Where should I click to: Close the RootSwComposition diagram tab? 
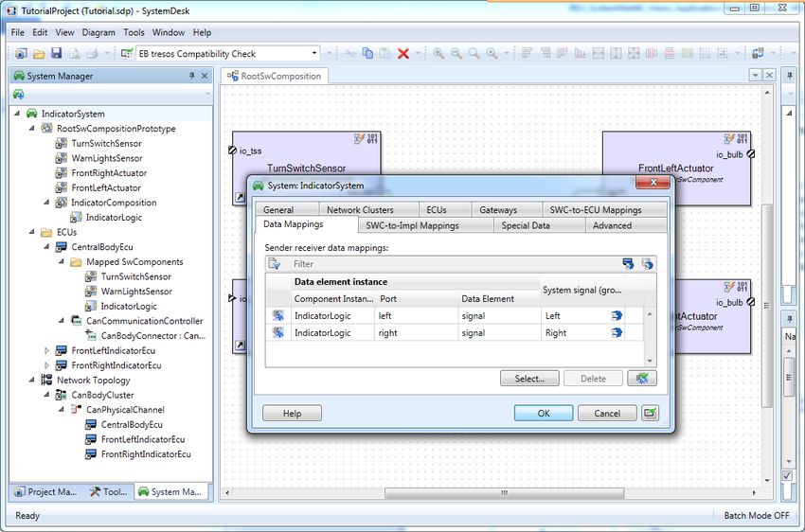[x=769, y=76]
